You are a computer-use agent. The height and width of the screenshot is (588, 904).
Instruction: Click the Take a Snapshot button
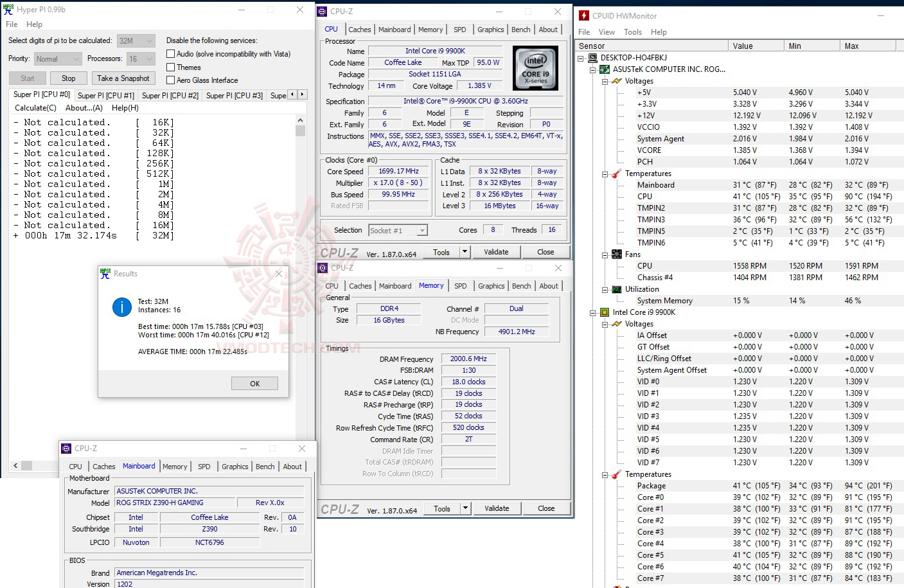pos(123,78)
